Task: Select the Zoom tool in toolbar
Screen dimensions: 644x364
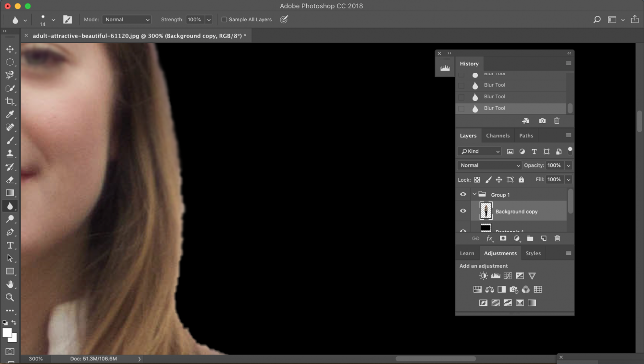Action: (x=10, y=297)
